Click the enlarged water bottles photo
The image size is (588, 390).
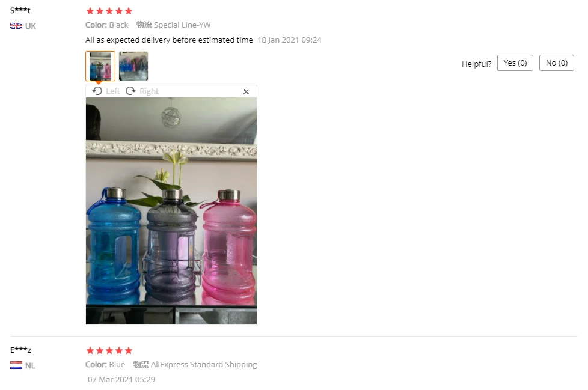[x=171, y=211]
